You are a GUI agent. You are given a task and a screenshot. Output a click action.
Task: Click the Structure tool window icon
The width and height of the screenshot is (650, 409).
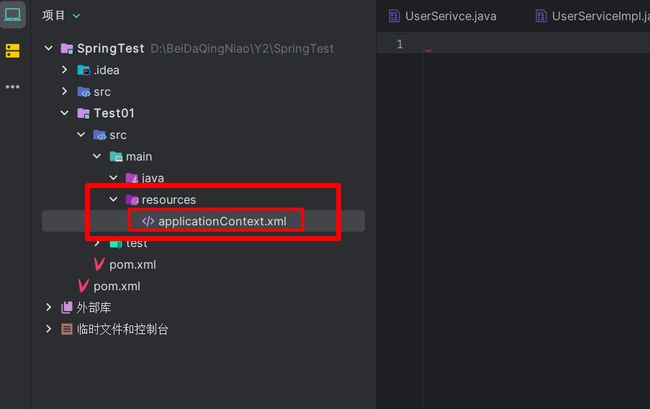[13, 51]
